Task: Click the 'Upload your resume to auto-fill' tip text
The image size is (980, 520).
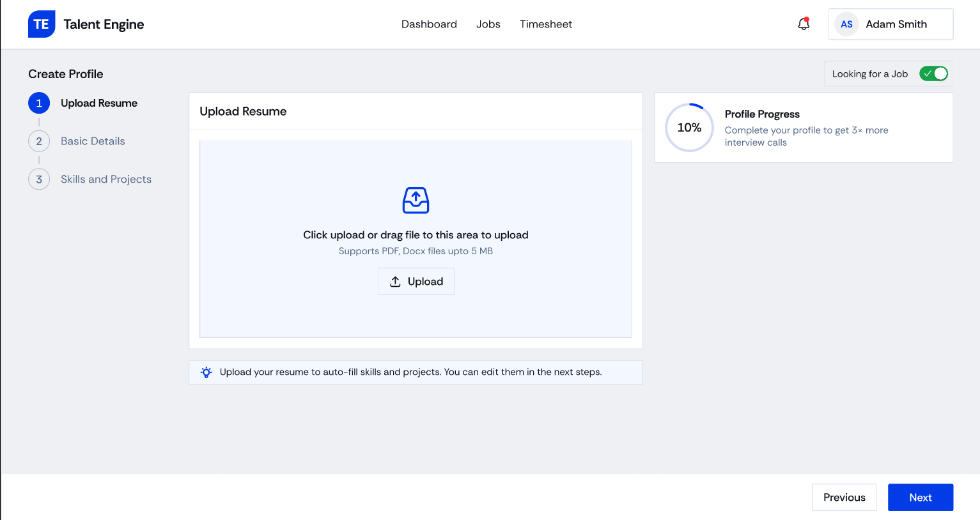Action: tap(411, 372)
